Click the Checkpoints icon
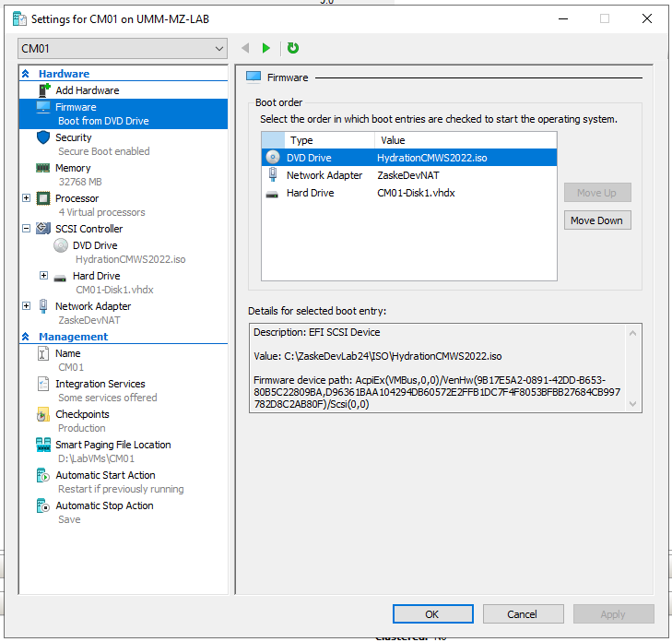The image size is (672, 642). pos(43,414)
